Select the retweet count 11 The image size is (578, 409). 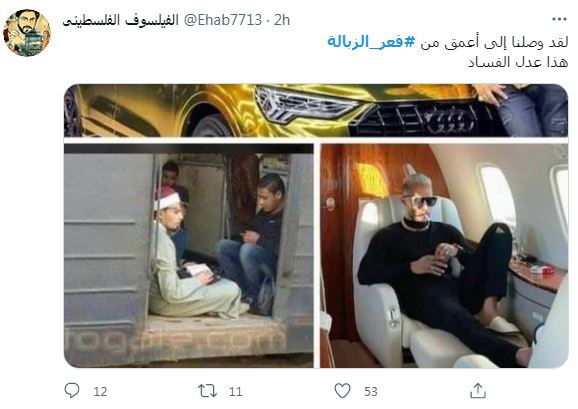[236, 391]
